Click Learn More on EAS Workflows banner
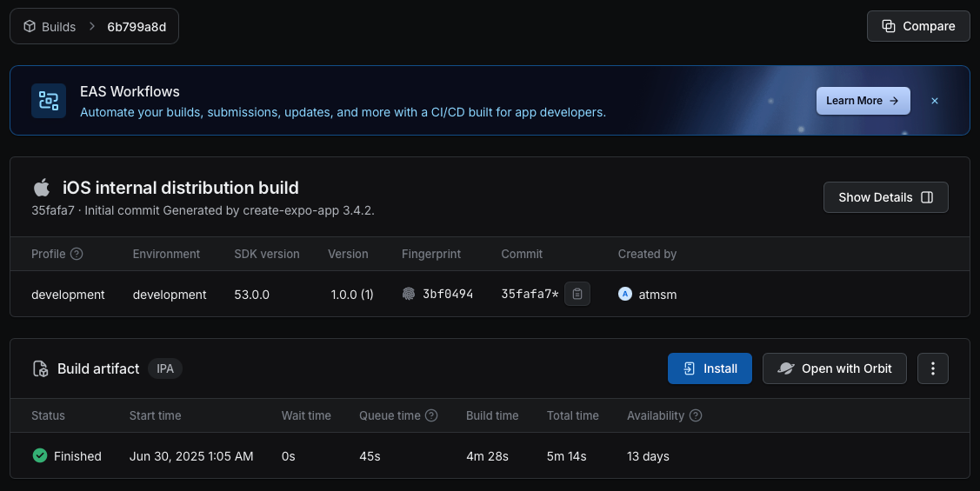The width and height of the screenshot is (980, 491). point(863,101)
